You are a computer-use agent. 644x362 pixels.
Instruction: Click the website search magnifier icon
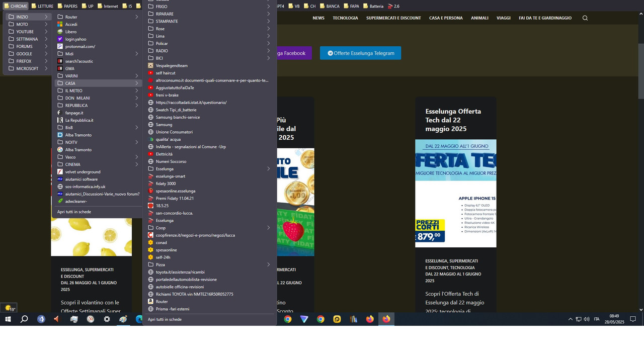click(x=585, y=18)
